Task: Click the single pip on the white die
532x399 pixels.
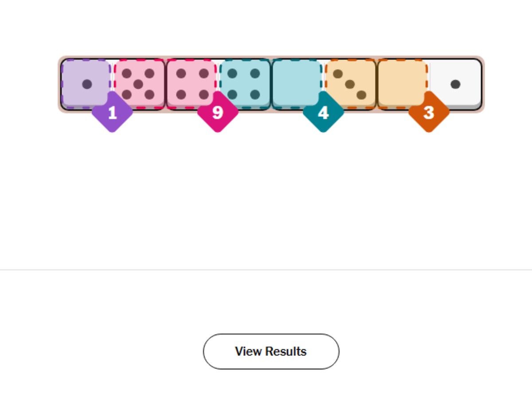Action: click(x=455, y=84)
